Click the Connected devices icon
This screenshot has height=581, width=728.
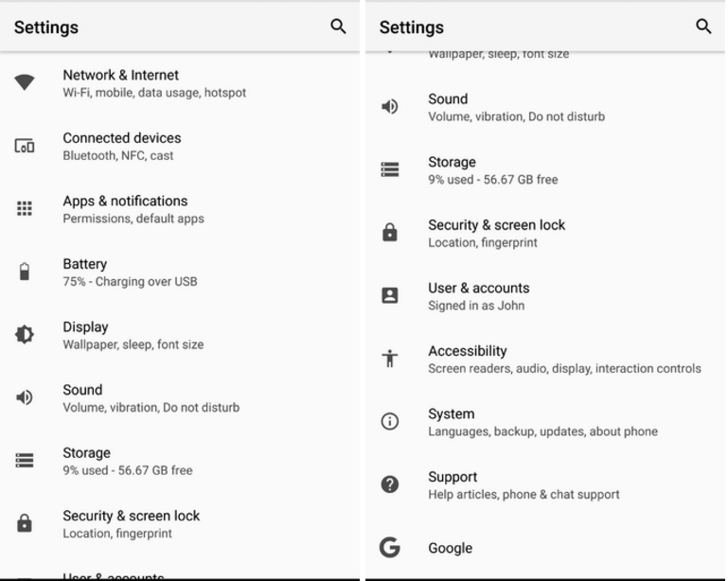coord(25,146)
